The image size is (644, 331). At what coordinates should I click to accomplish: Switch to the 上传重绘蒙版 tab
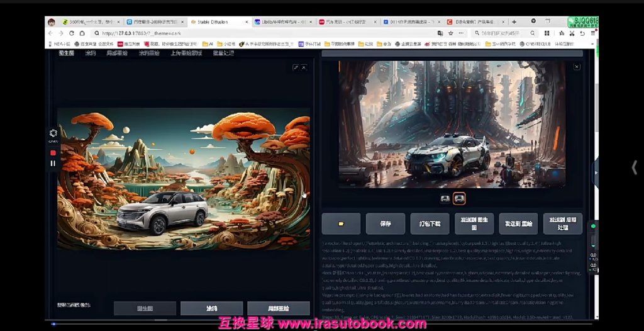186,53
